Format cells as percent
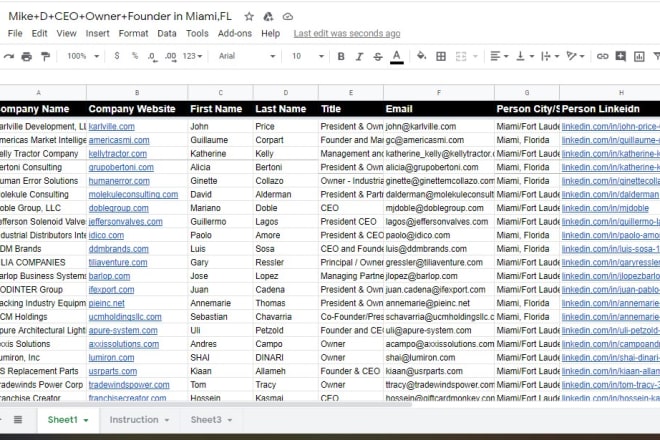This screenshot has height=440, width=660. 135,56
